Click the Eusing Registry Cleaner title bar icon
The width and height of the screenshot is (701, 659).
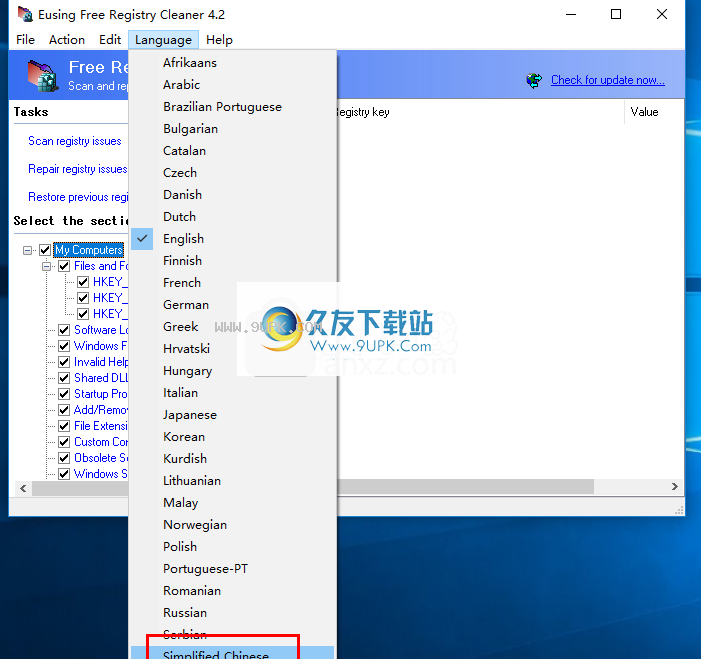(25, 14)
